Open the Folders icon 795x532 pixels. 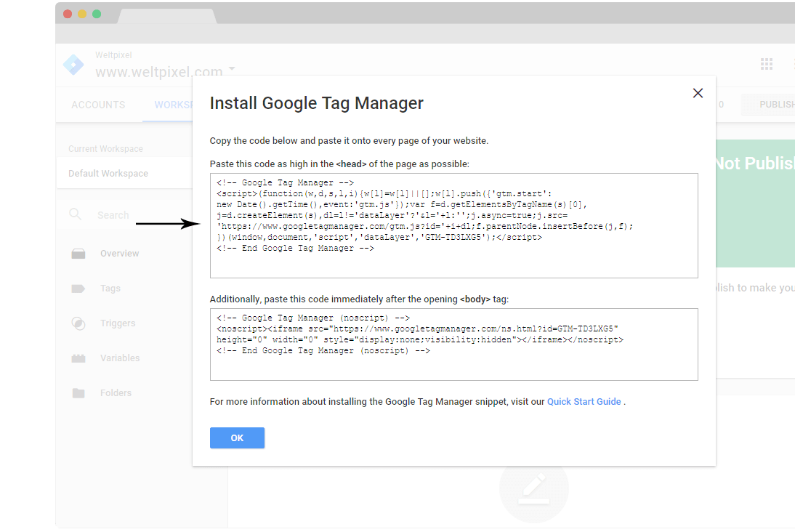78,392
